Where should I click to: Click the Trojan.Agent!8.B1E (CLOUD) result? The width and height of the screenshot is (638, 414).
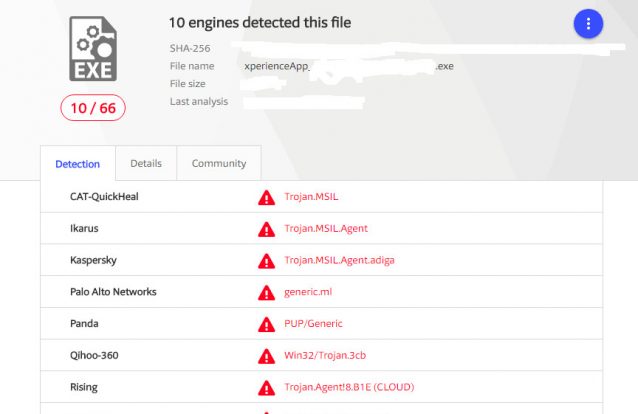(348, 387)
